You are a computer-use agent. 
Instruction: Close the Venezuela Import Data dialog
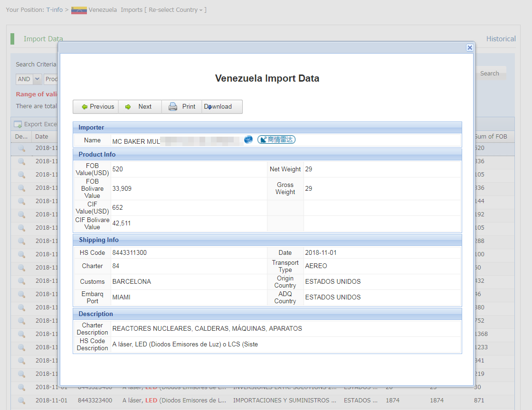[x=469, y=47]
